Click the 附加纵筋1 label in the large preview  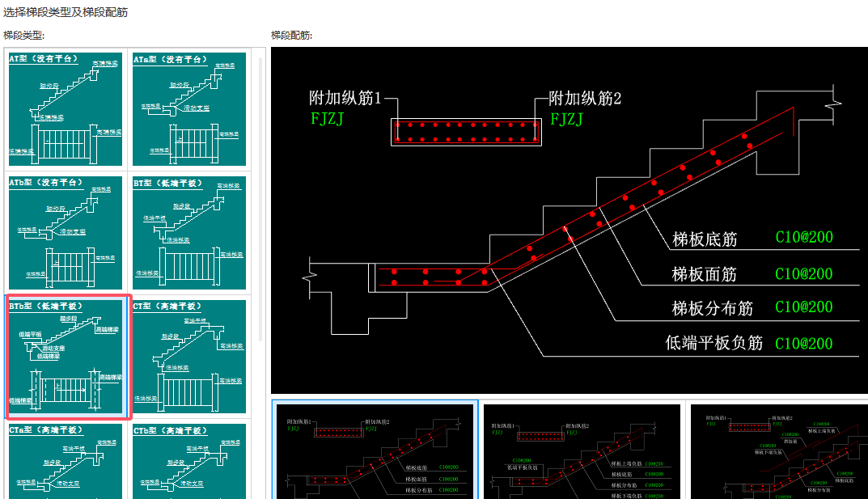[x=345, y=99]
